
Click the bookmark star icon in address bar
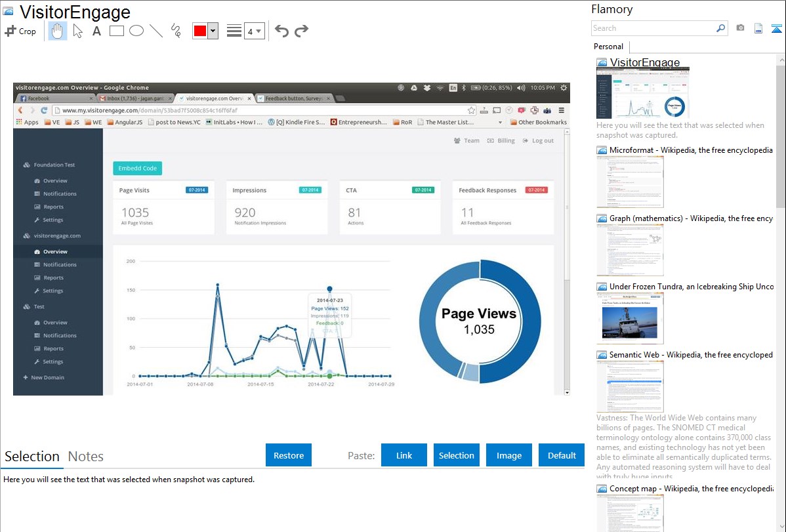coord(471,110)
